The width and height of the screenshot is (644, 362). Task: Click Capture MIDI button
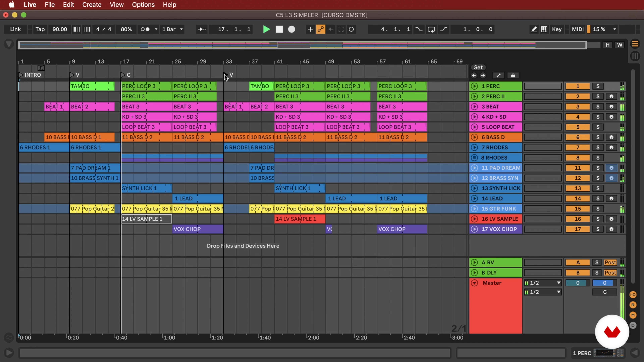(x=341, y=29)
